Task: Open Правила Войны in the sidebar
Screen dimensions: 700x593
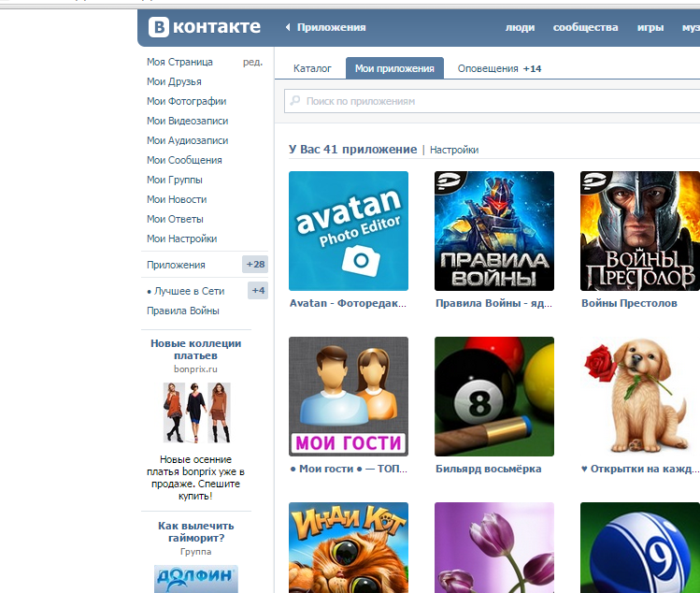Action: tap(183, 311)
